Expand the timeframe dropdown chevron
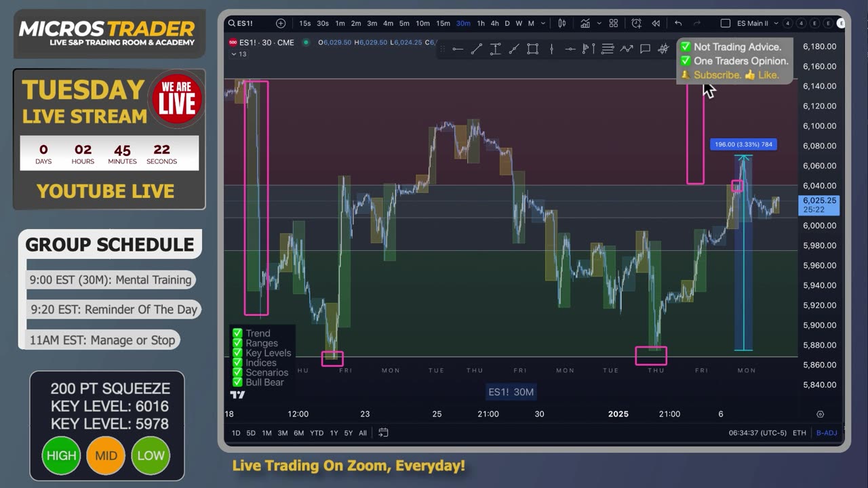The image size is (868, 488). [x=542, y=23]
